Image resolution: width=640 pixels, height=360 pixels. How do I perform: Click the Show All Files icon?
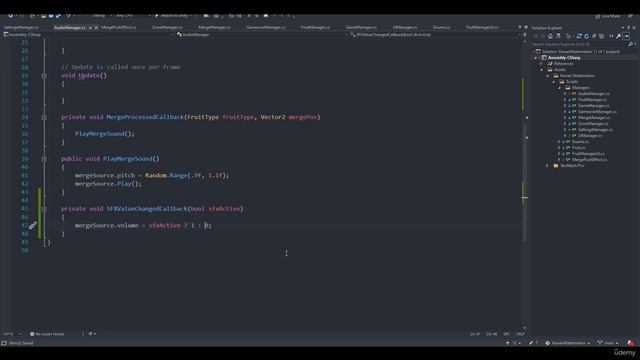tap(601, 36)
